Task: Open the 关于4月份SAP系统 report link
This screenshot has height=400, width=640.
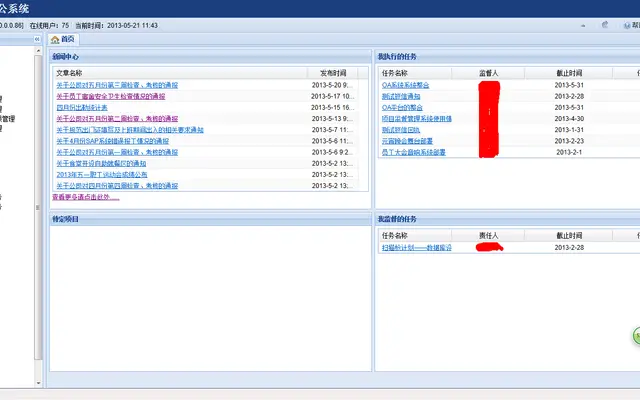Action: (113, 141)
